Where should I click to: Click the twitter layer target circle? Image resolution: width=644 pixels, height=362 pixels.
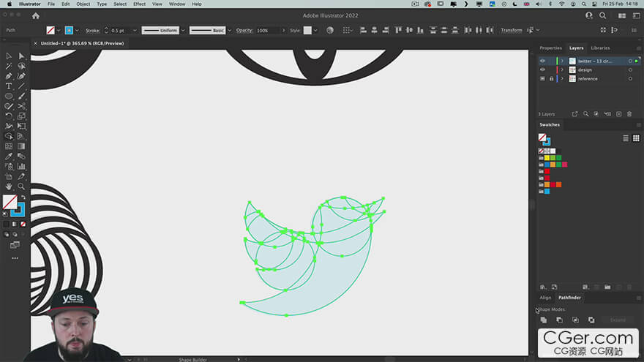pyautogui.click(x=630, y=61)
